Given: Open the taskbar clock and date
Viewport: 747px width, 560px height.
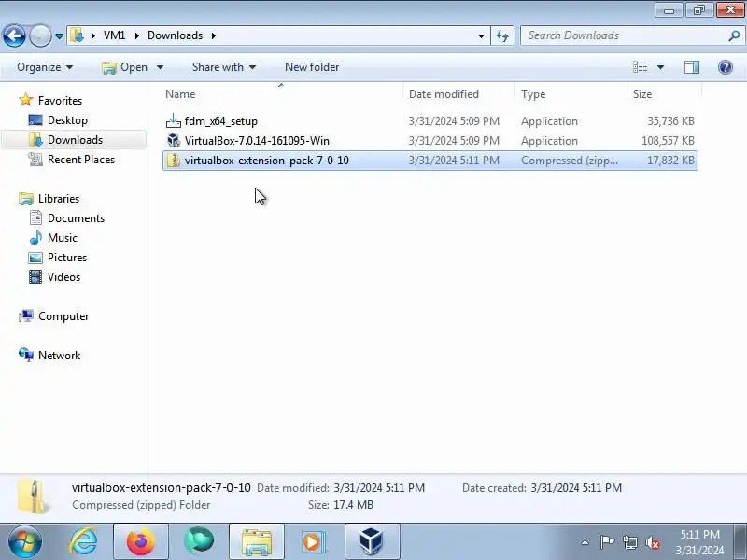Looking at the screenshot, I should click(699, 542).
